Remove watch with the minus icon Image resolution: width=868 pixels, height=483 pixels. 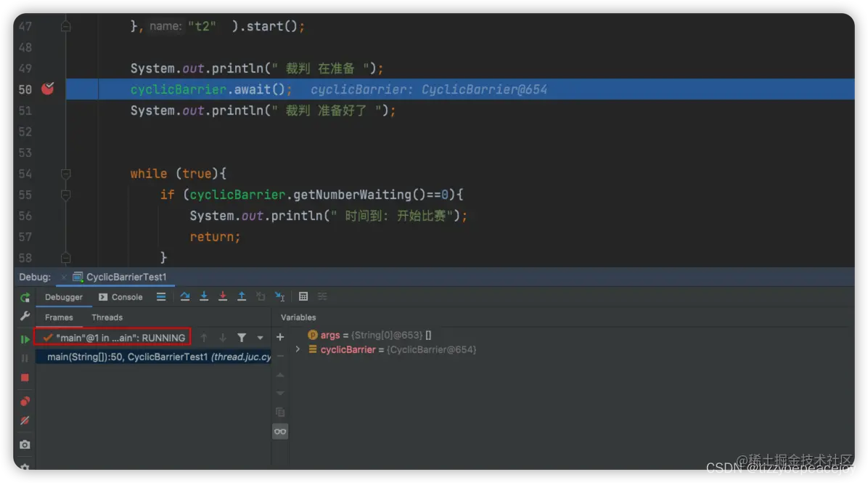click(x=280, y=356)
